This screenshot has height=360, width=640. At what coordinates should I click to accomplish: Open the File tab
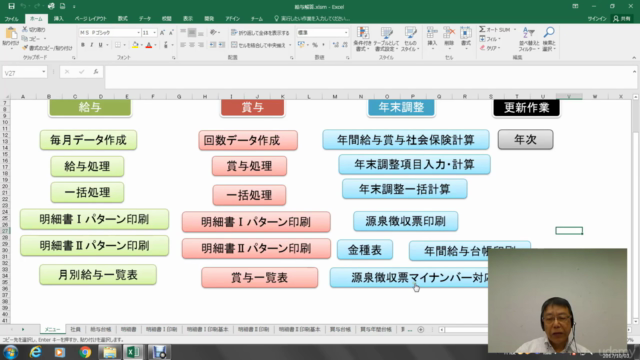coord(11,19)
